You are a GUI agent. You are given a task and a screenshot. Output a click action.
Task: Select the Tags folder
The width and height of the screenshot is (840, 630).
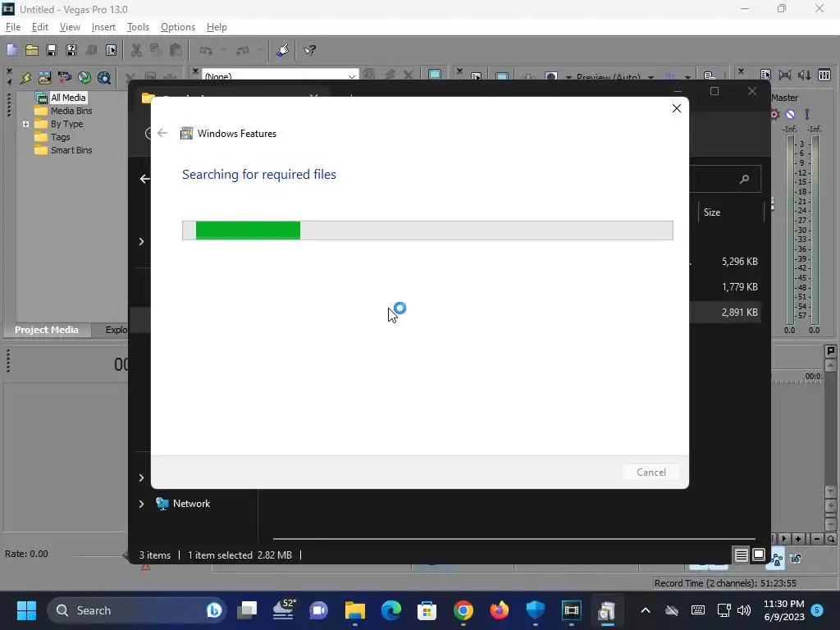[60, 137]
